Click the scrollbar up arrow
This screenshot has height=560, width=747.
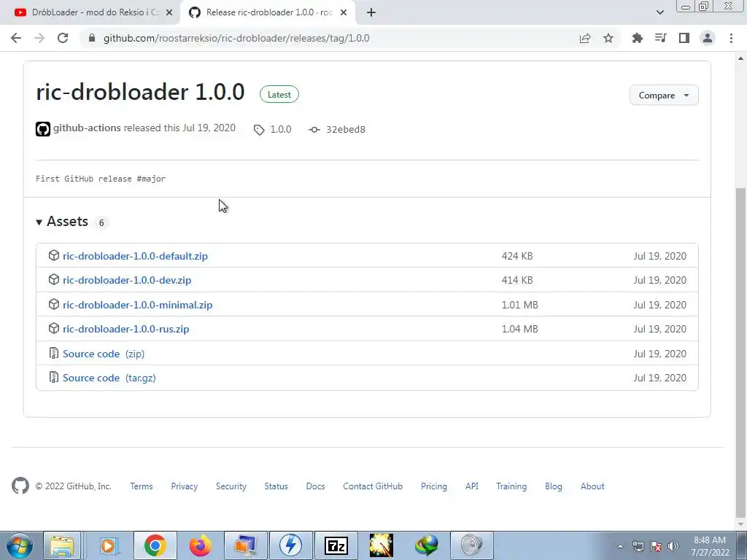coord(740,58)
